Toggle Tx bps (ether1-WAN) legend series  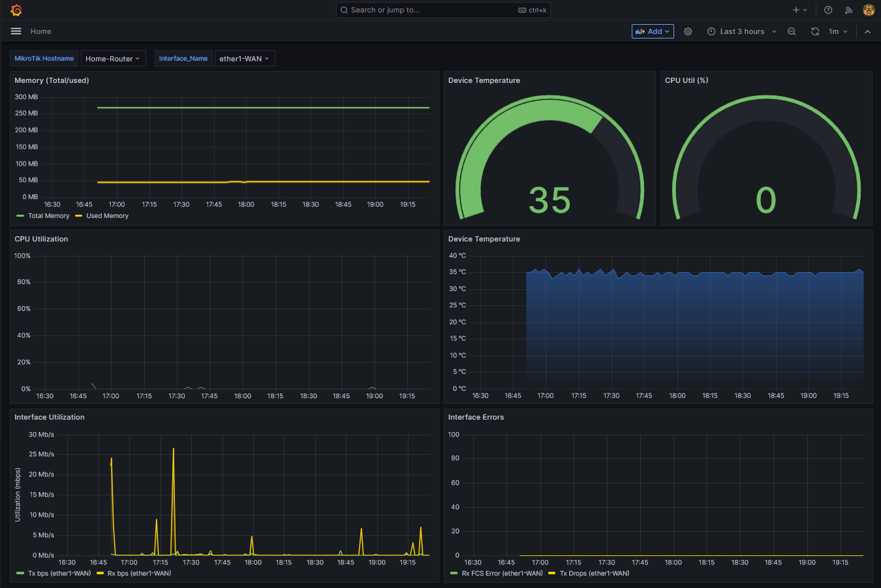click(x=59, y=574)
